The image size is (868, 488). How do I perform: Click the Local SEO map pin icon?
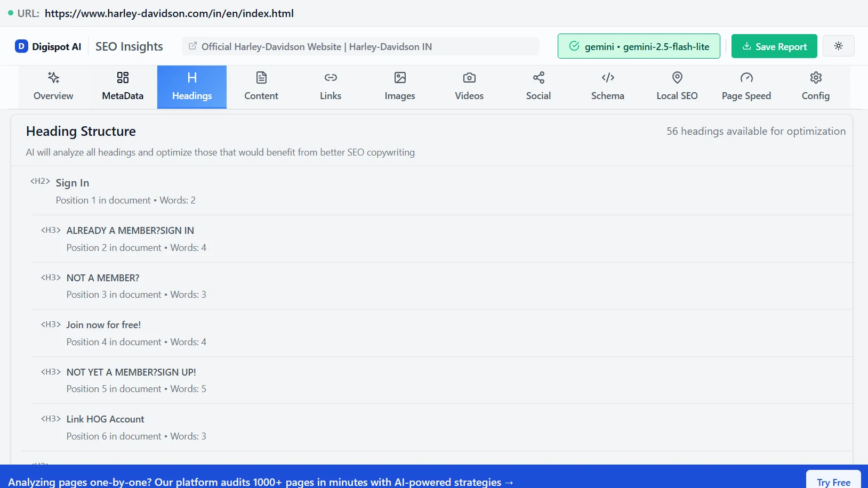[677, 78]
